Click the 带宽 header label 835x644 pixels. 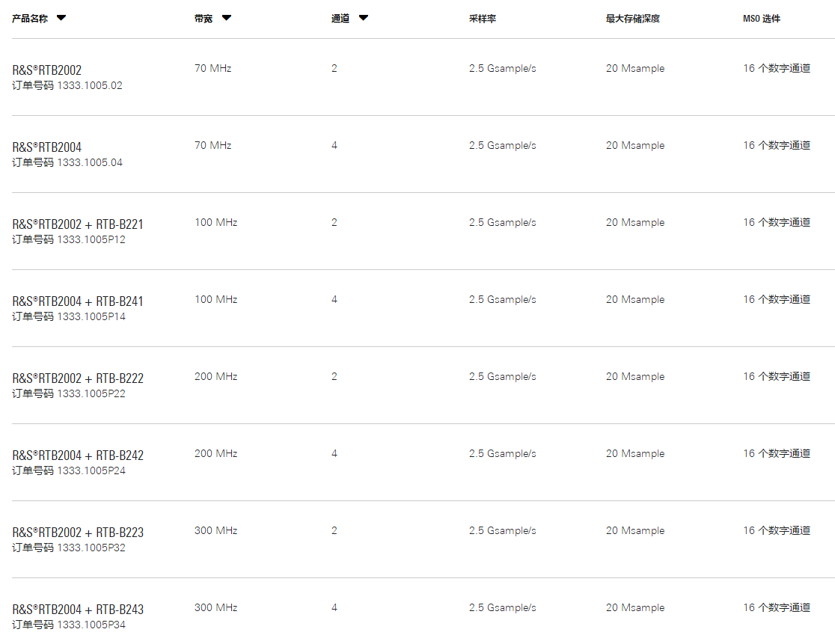point(204,19)
